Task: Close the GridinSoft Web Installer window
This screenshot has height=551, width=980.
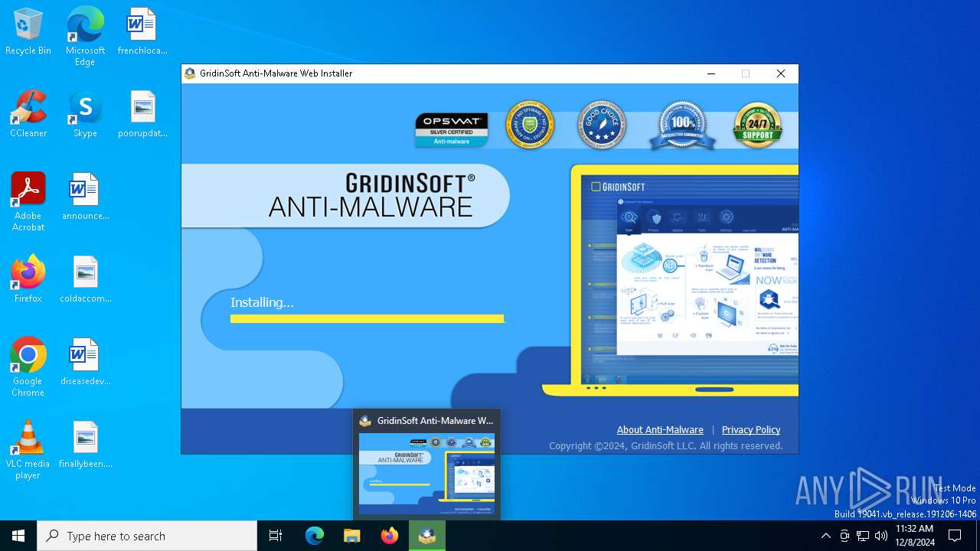Action: pos(781,73)
